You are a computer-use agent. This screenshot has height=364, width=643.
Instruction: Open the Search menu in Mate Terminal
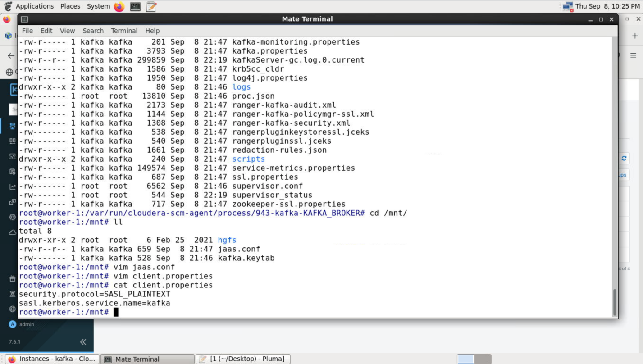coord(93,31)
